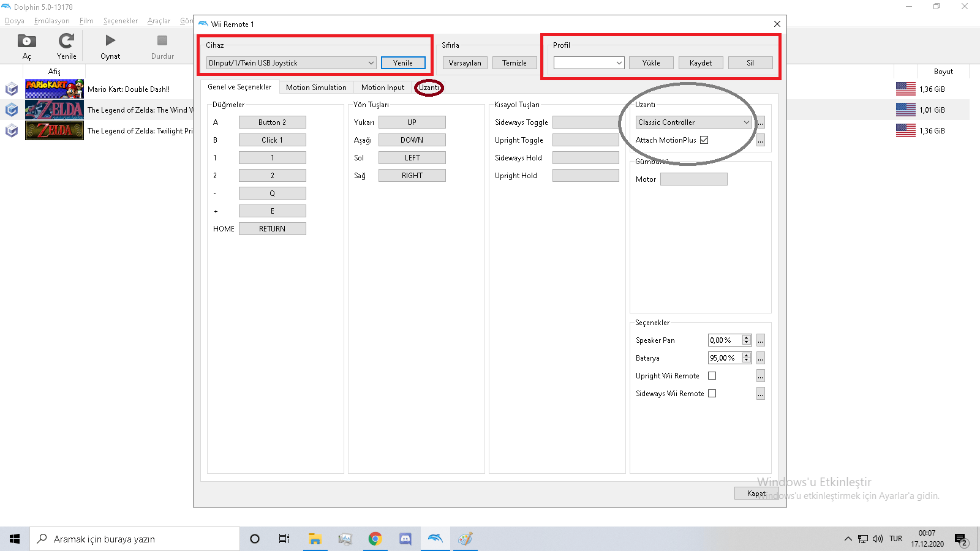Click GameCube platform icon beside Twilight Princess
Screen dimensions: 980x551
pyautogui.click(x=12, y=131)
